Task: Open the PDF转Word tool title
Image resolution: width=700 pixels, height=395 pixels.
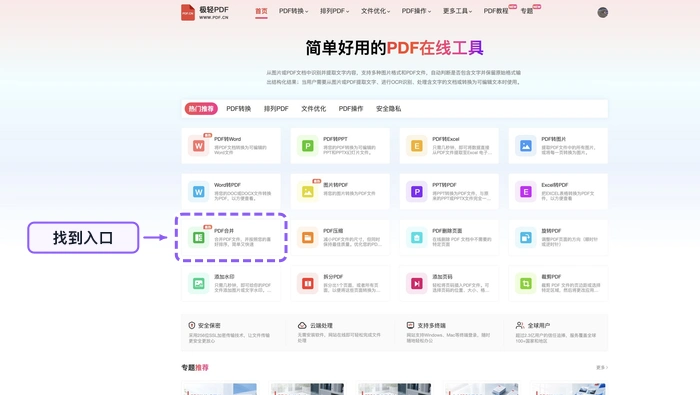Action: pos(227,139)
